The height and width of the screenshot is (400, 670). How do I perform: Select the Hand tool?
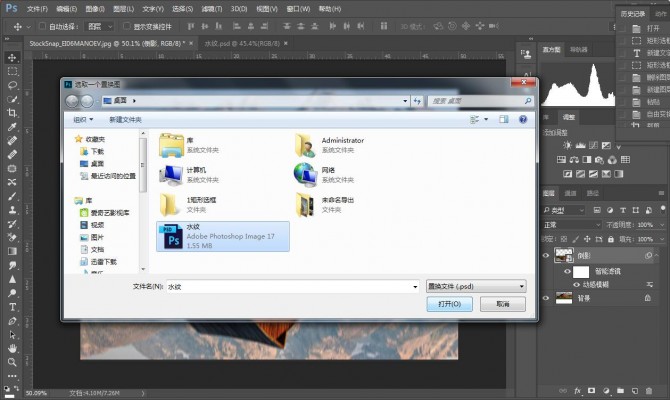[12, 348]
